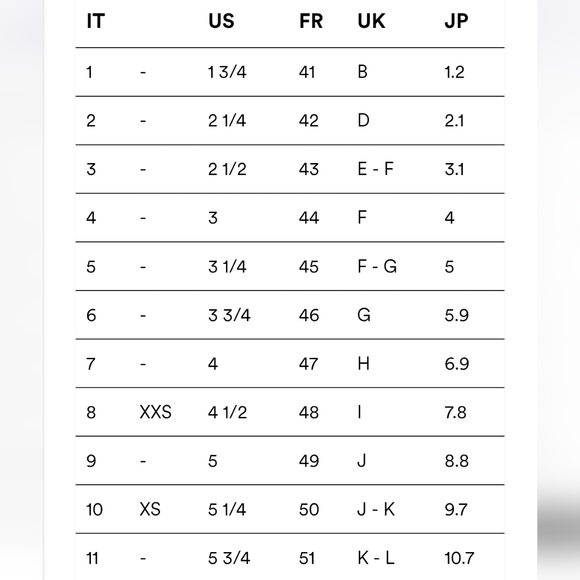Select UK size H cell

(363, 364)
